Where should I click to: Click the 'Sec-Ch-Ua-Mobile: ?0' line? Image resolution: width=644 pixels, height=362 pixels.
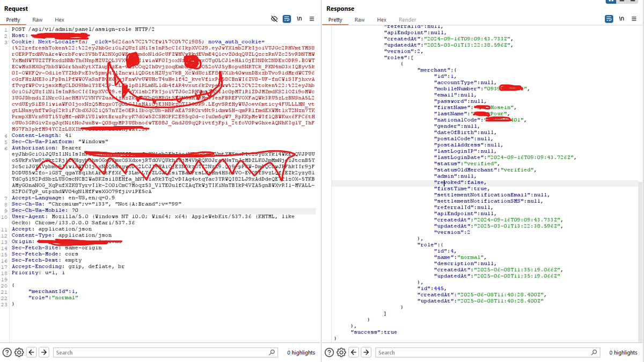point(45,210)
